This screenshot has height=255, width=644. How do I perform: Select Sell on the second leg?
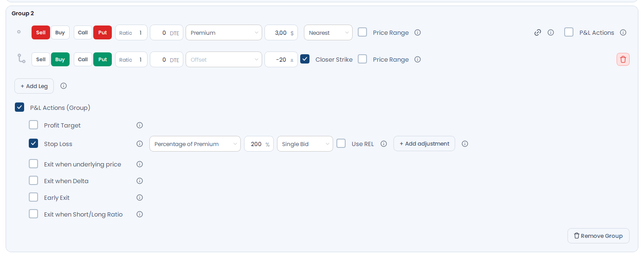41,59
